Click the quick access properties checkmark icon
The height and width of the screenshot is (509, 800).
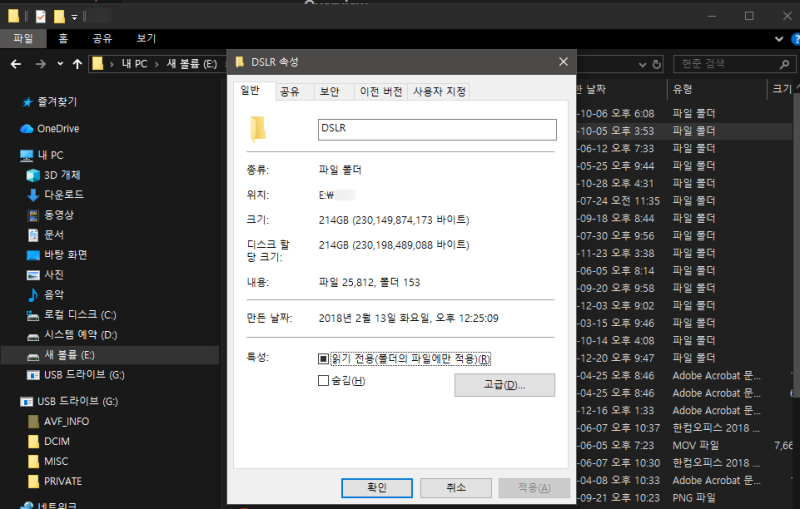[x=40, y=16]
